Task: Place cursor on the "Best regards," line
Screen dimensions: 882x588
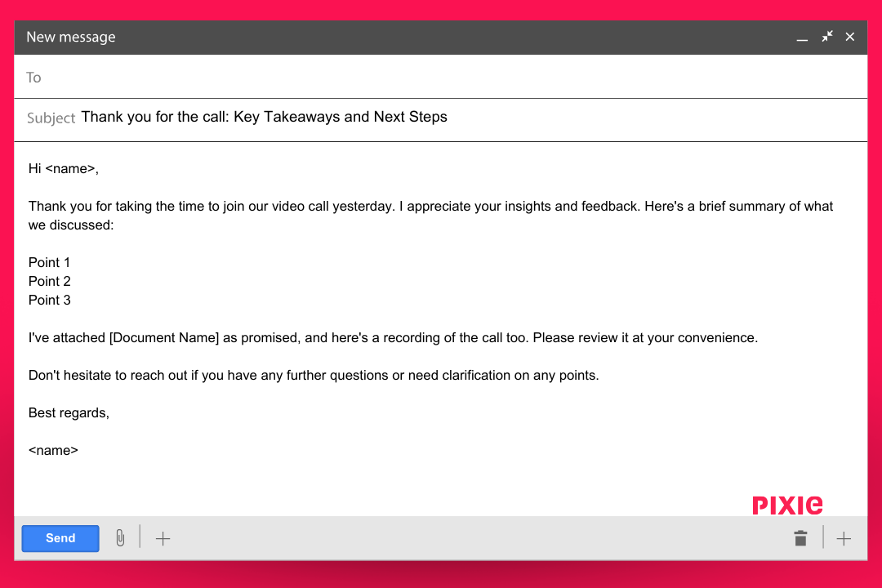Action: (69, 412)
